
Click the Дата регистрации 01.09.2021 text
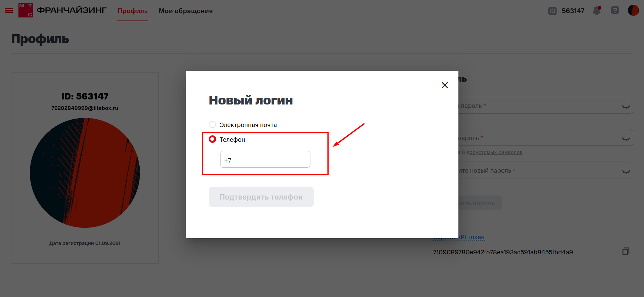click(85, 243)
